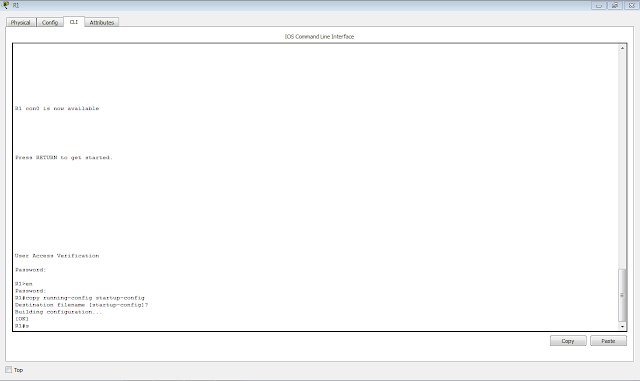Image resolution: width=640 pixels, height=381 pixels.
Task: Click the 'copy running-config startup-config' line
Action: pos(80,298)
